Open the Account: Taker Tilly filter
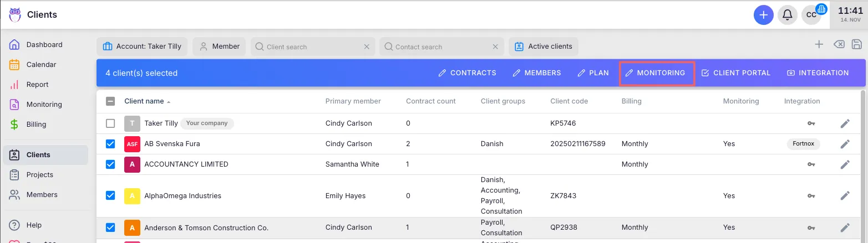868x243 pixels. (x=143, y=46)
